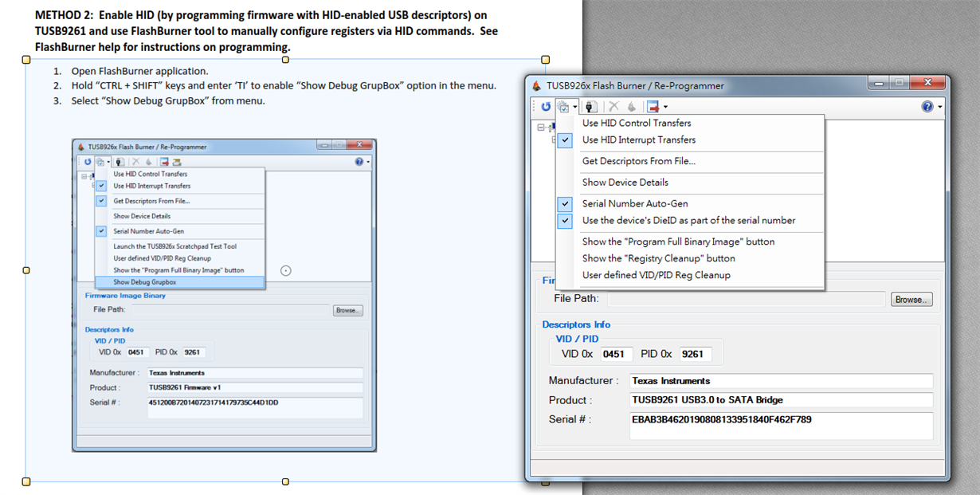This screenshot has width=980, height=495.
Task: Open help dropdown arrow in embedded Flash Burner window
Action: click(367, 162)
